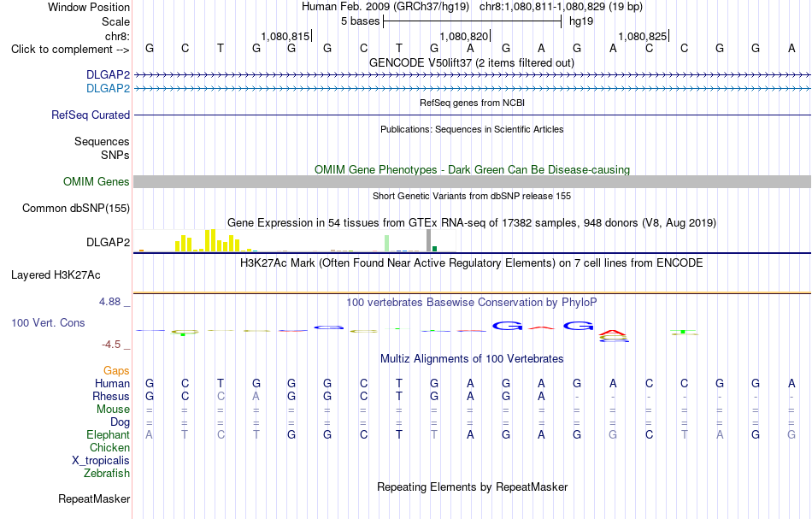This screenshot has width=812, height=519.
Task: Select the Human alignment species label
Action: [x=112, y=383]
